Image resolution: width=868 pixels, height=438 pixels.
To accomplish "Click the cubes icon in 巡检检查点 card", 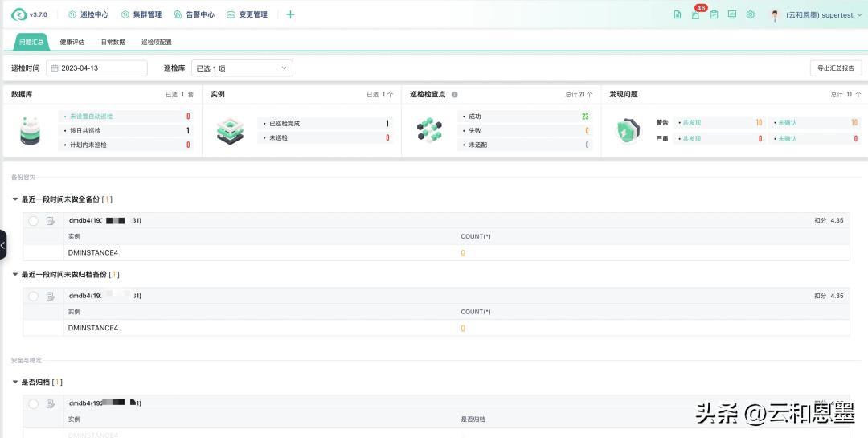I will click(x=429, y=131).
